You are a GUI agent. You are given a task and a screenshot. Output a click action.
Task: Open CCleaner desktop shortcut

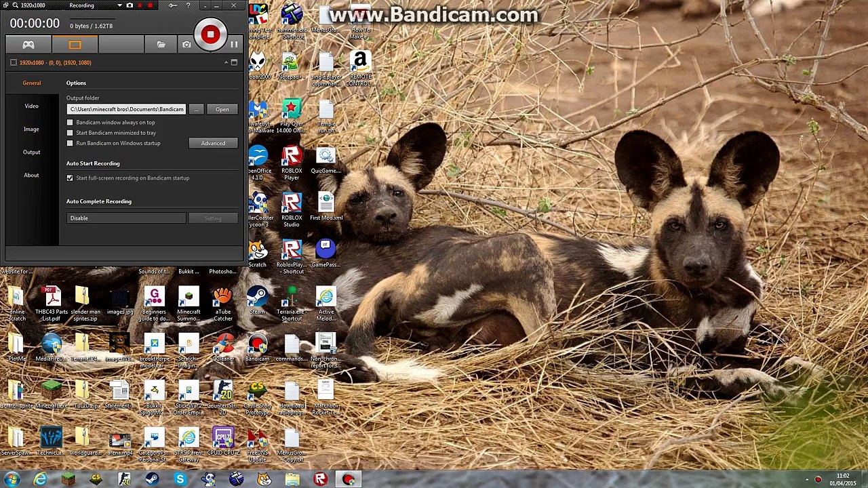coord(223,347)
